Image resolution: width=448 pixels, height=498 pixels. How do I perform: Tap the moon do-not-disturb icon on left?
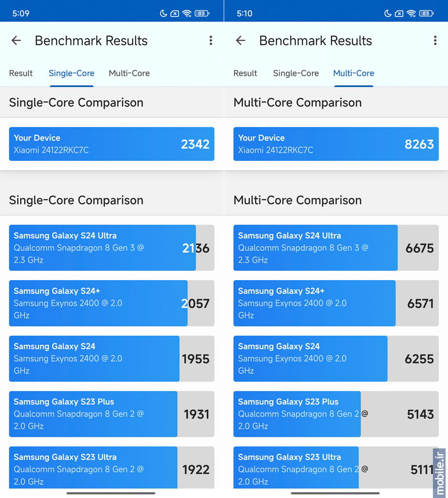click(x=163, y=13)
